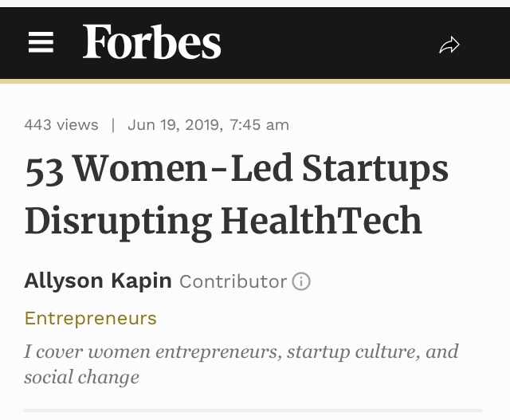Viewport: 510px width, 420px height.
Task: Click the Jun 19, 2019 date
Action: tap(175, 125)
